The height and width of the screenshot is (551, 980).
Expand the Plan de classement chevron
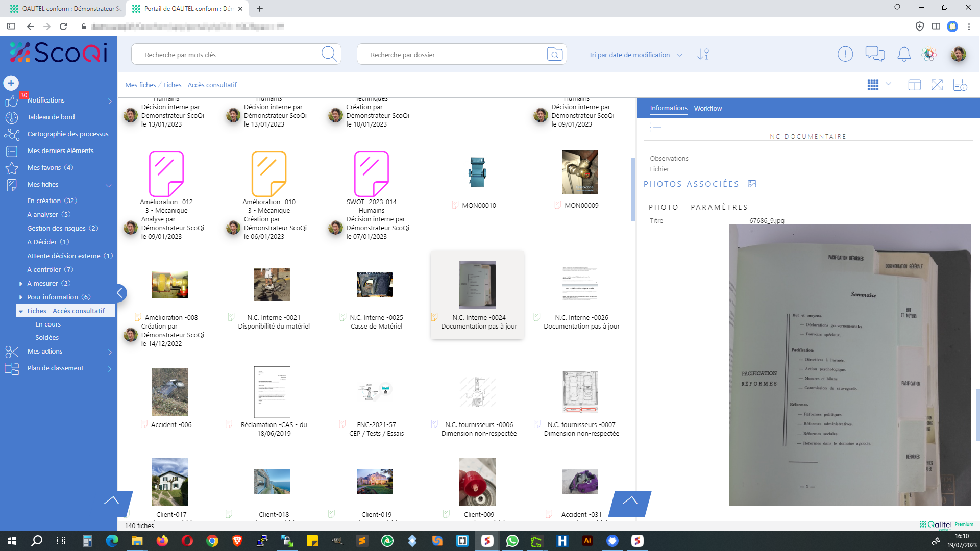110,369
